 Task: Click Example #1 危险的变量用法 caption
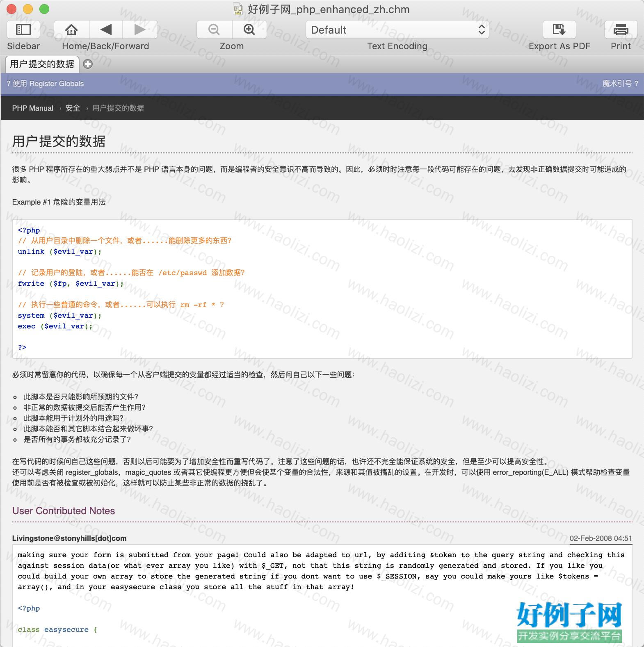point(59,202)
